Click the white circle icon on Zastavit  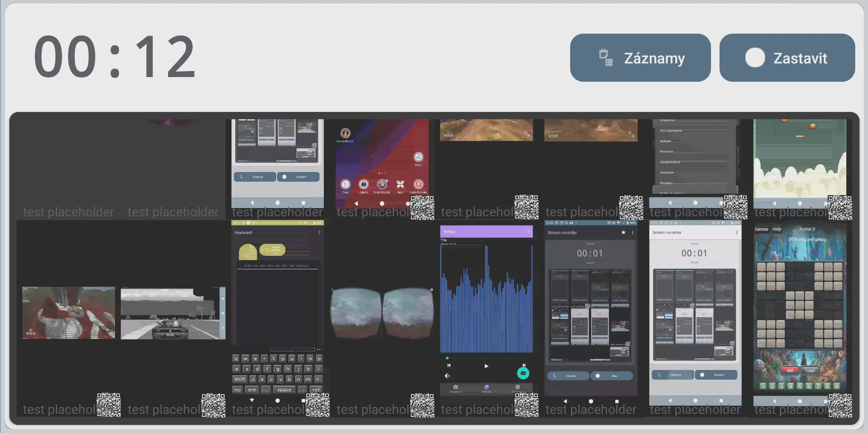click(x=755, y=58)
